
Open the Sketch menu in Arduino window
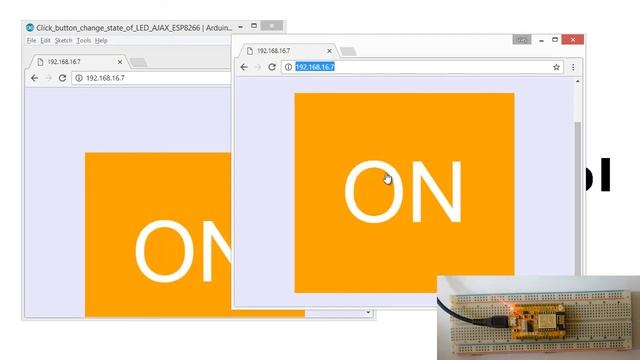pos(63,40)
